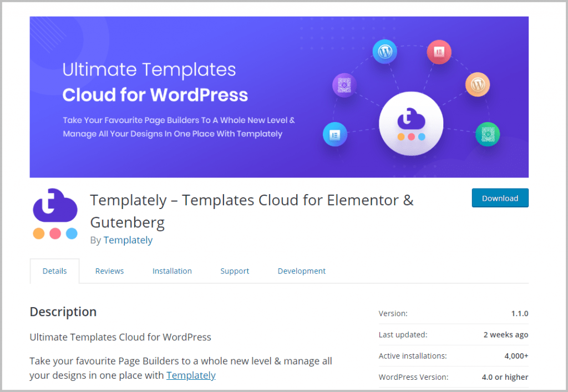Viewport: 568px width, 392px height.
Task: View the Development tab
Action: [x=301, y=271]
